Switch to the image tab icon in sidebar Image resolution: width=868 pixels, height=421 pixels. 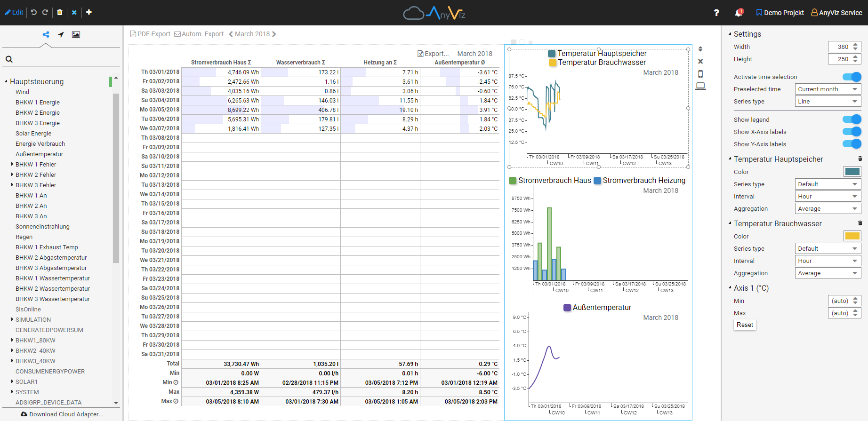(76, 34)
